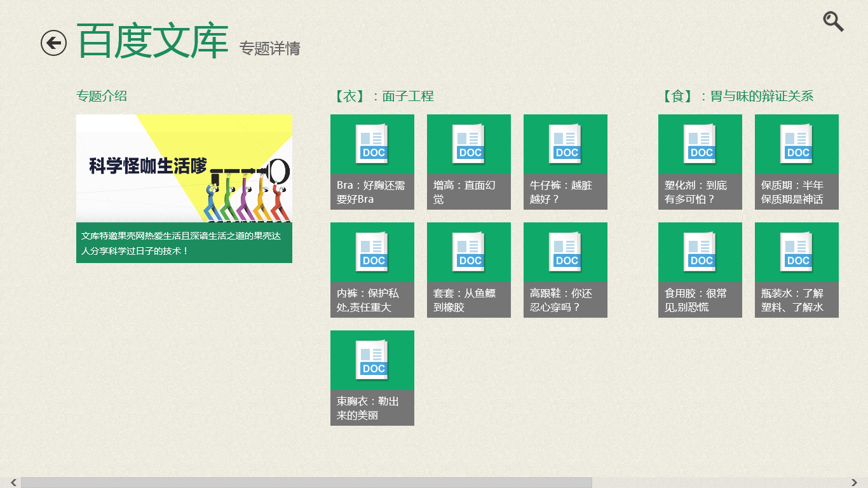Image resolution: width=868 pixels, height=488 pixels.
Task: Click the 专题介绍 heading
Action: click(x=102, y=96)
